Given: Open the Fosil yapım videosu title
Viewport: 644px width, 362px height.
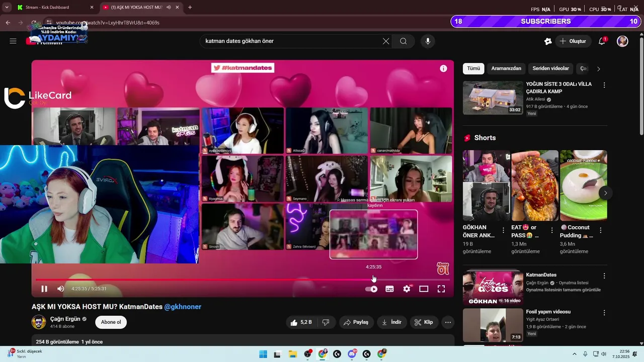Looking at the screenshot, I should click(x=548, y=312).
